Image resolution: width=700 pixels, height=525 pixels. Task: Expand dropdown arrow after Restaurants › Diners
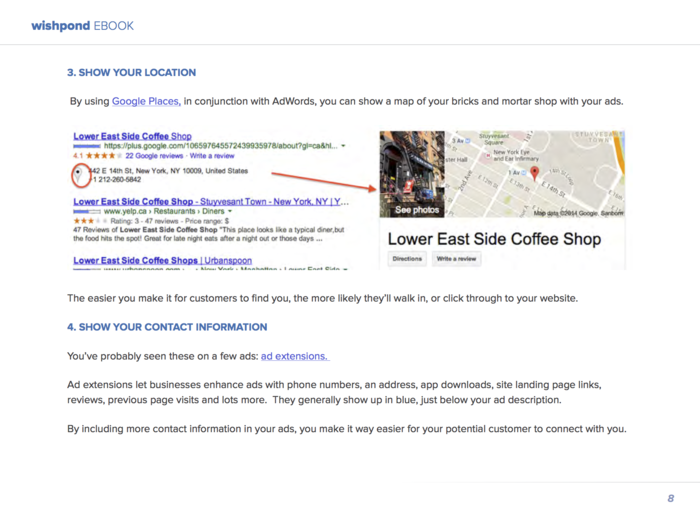pos(229,212)
